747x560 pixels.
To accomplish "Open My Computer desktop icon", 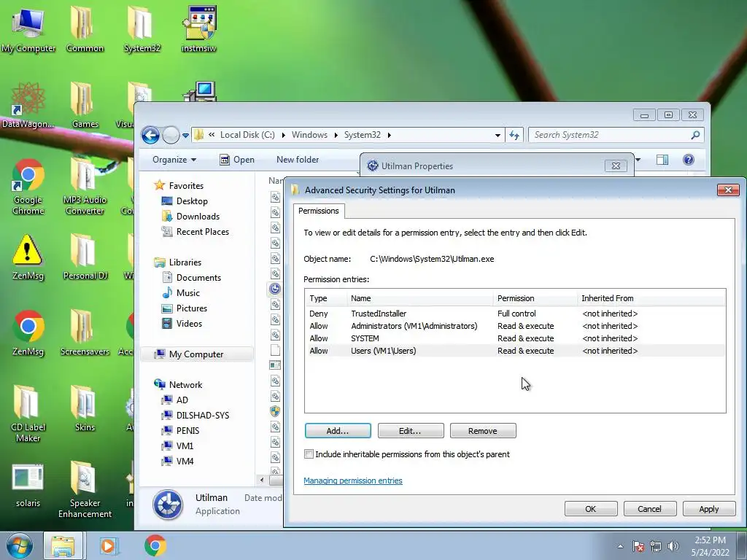I will coord(28,30).
